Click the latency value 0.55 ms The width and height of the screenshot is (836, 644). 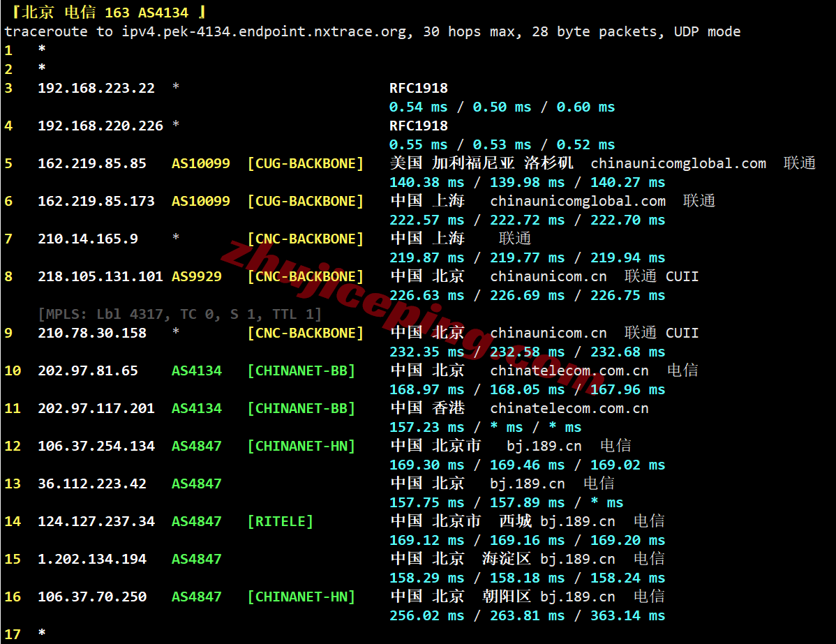419,145
